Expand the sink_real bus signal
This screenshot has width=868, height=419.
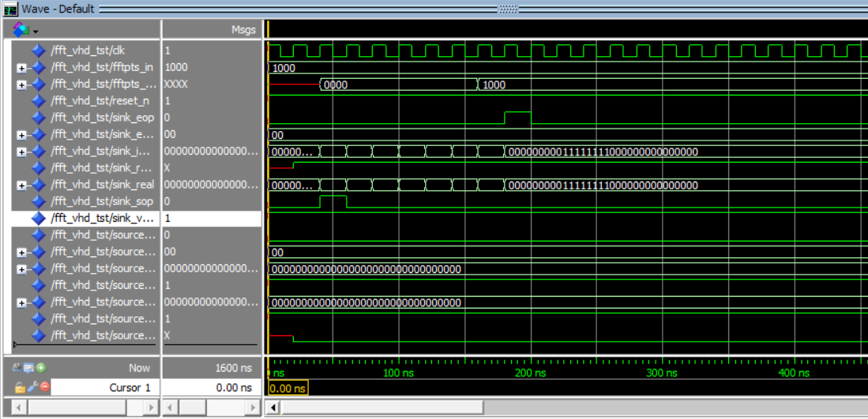(21, 185)
